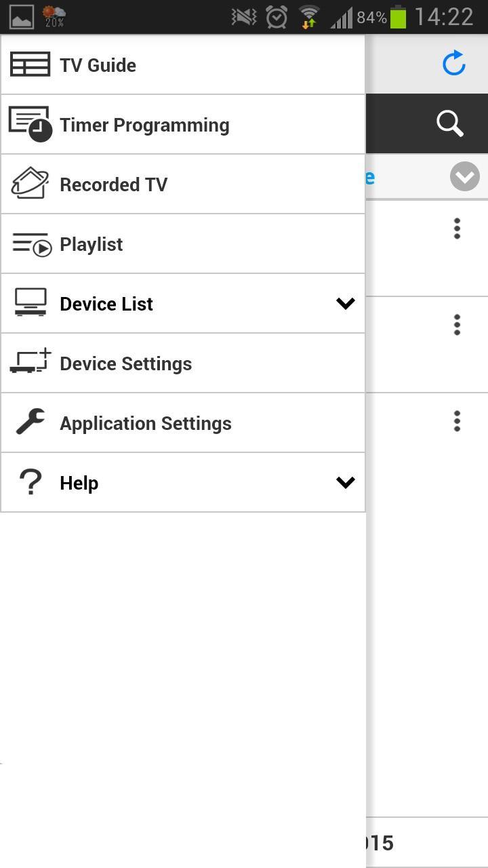Go to Recorded TV
488x868 pixels.
pos(113,184)
